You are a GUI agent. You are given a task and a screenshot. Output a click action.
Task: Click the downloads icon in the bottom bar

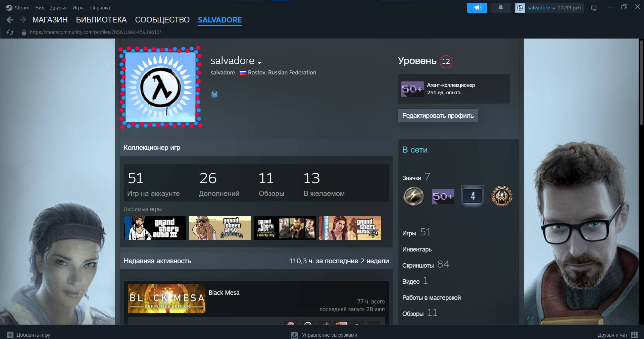(x=294, y=335)
